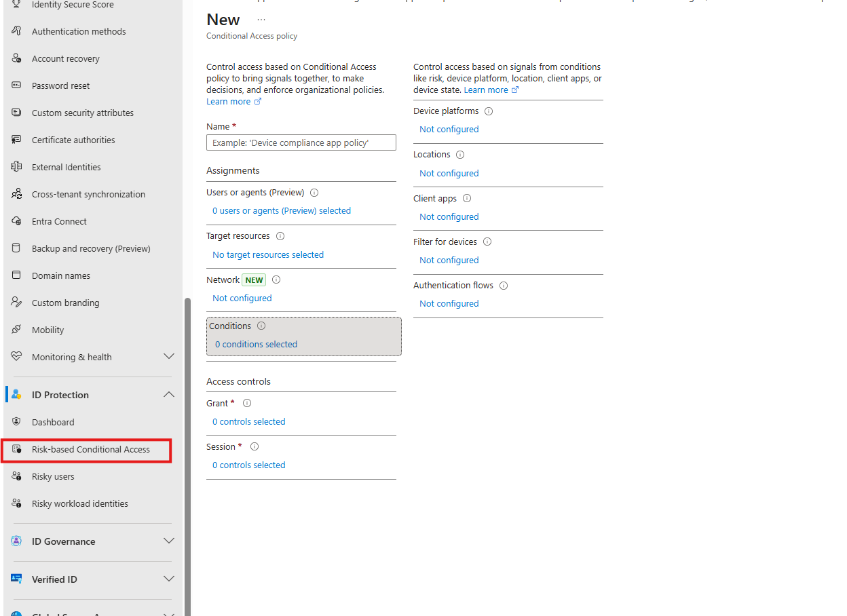Collapse the ID Protection section chevron
Screen dimensions: 847x616
pos(169,395)
